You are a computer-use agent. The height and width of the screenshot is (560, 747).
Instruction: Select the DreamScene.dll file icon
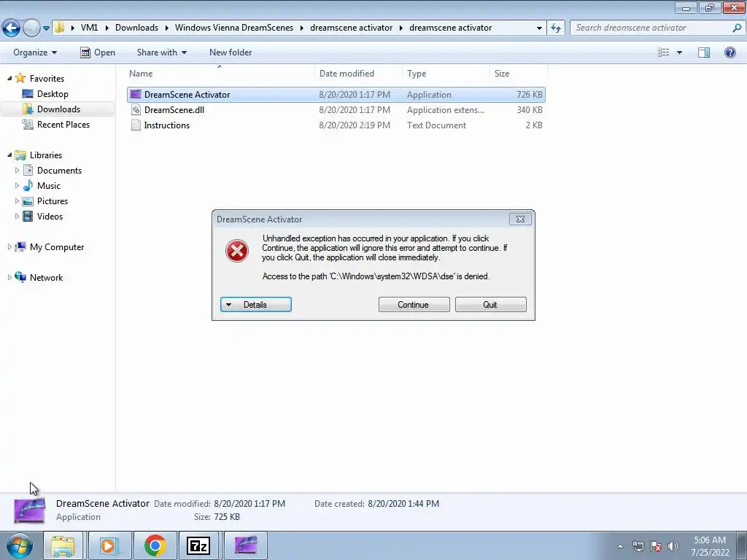coord(136,110)
